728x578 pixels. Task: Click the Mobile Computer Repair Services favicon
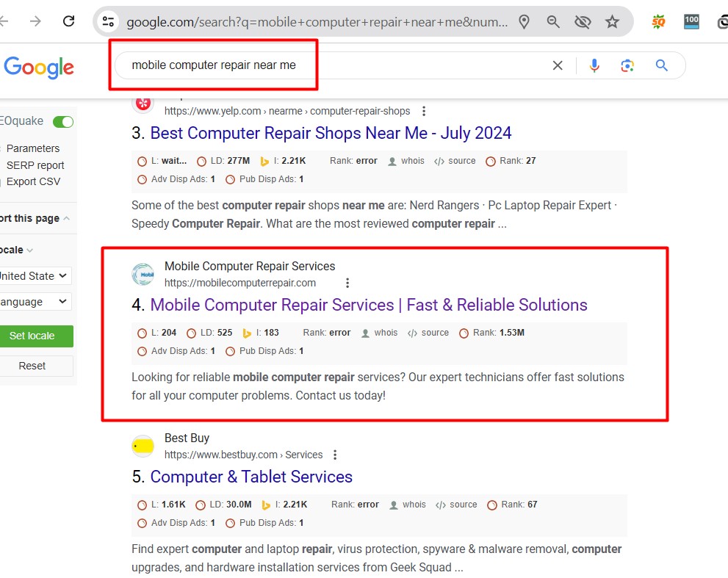(x=143, y=274)
